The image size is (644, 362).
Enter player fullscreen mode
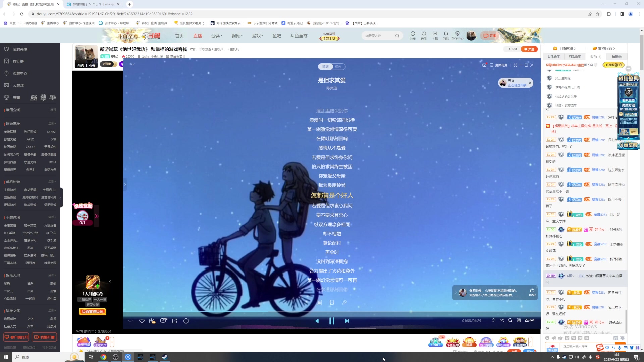point(515,65)
